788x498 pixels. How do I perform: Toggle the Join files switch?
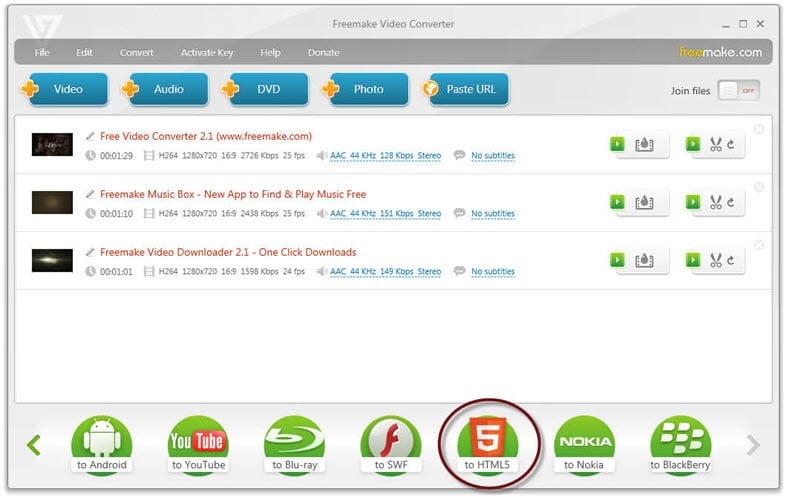point(738,90)
